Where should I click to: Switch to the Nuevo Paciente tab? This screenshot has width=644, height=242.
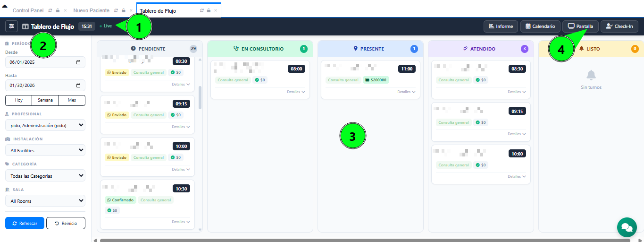tap(92, 10)
